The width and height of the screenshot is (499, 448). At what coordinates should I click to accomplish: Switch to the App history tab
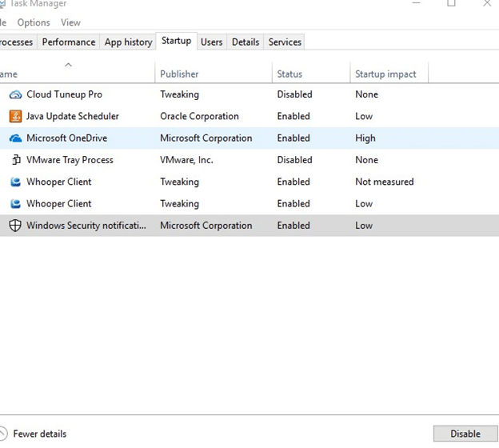click(128, 42)
